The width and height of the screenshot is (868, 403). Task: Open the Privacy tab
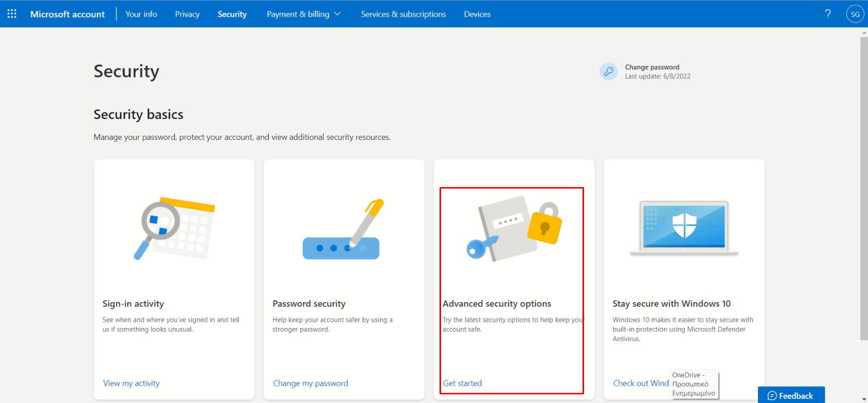[x=188, y=14]
